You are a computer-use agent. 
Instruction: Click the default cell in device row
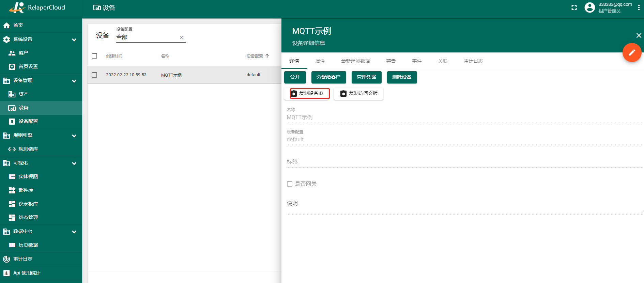(x=254, y=75)
